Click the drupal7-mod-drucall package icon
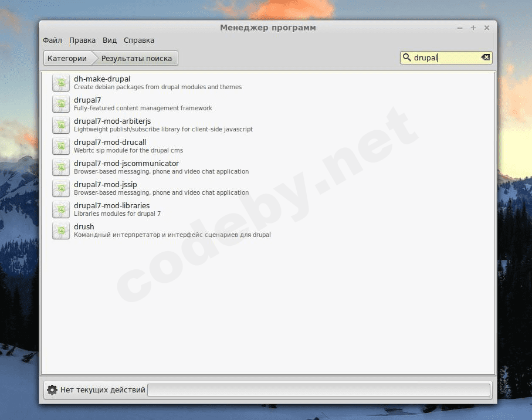The image size is (532, 420). coord(61,146)
